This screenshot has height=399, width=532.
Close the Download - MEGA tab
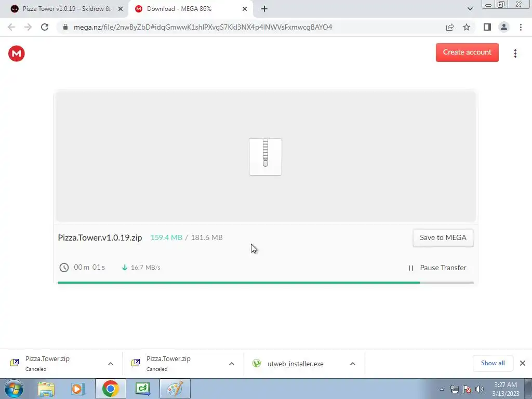tap(245, 9)
